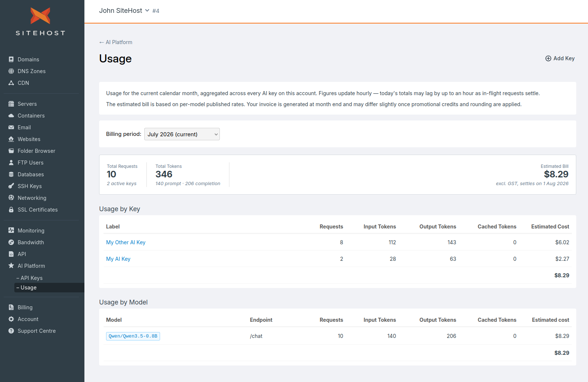Click the Folder Browser icon

click(x=11, y=151)
